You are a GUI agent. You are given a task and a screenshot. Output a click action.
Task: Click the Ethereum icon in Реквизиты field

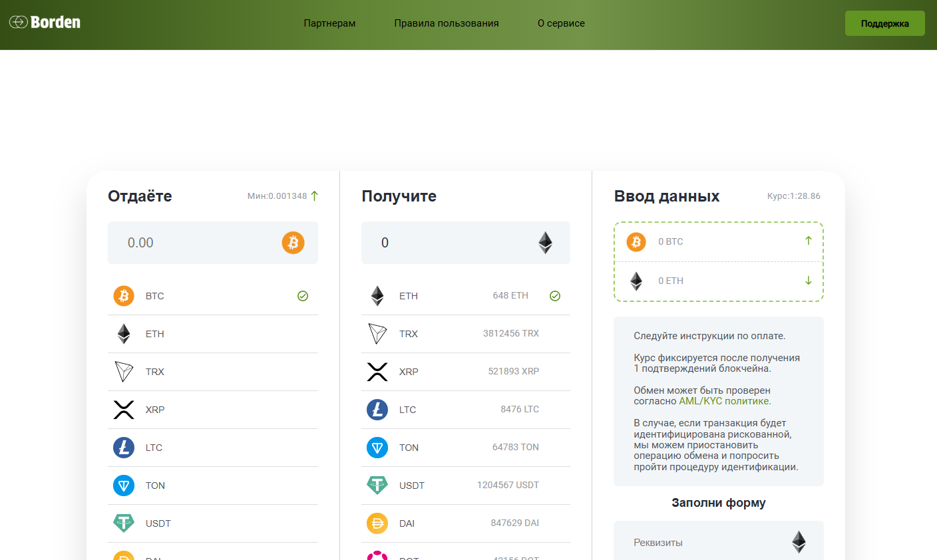pos(799,542)
